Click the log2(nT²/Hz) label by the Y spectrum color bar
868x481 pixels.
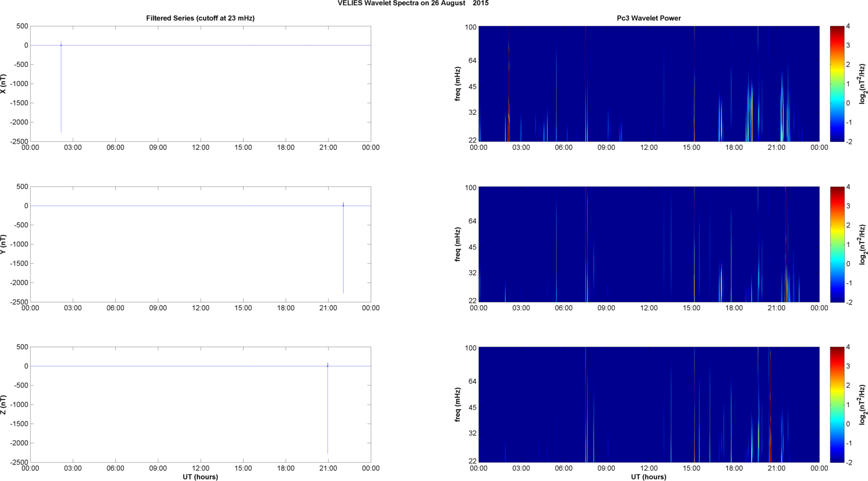point(862,244)
